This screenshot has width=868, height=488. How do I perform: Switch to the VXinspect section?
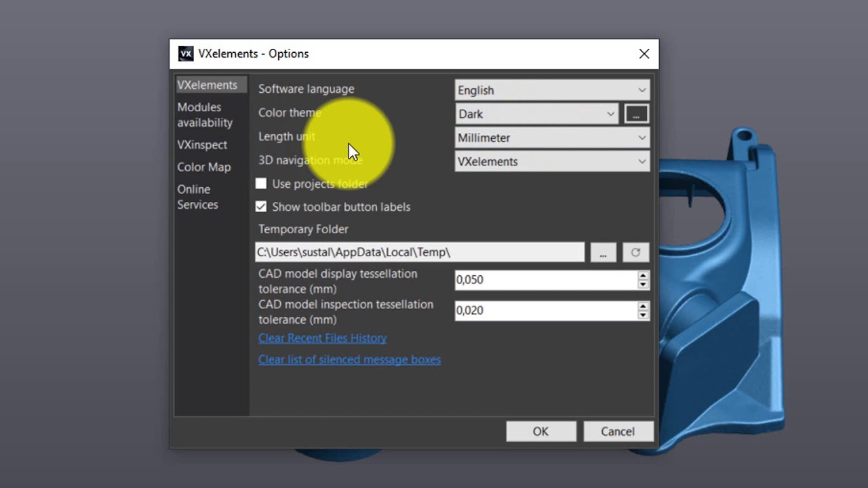coord(201,144)
